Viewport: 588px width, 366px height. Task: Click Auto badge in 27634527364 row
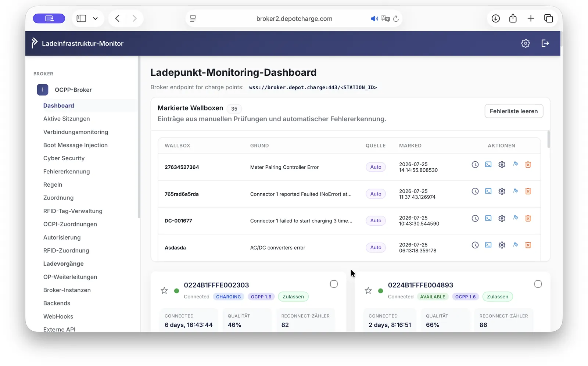[x=376, y=167]
